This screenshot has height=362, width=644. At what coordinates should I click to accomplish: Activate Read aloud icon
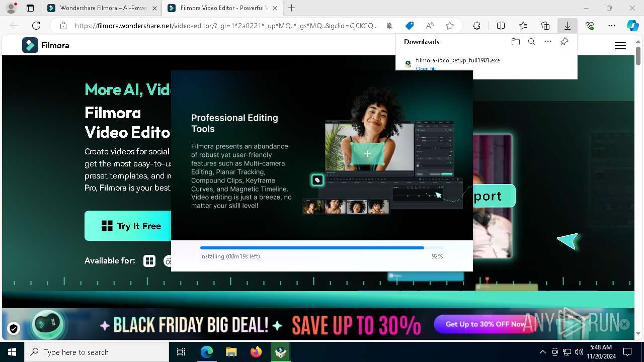[430, 26]
